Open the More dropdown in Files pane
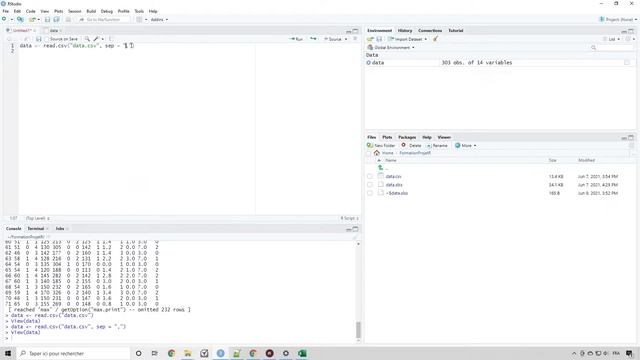The image size is (640, 360). 465,145
